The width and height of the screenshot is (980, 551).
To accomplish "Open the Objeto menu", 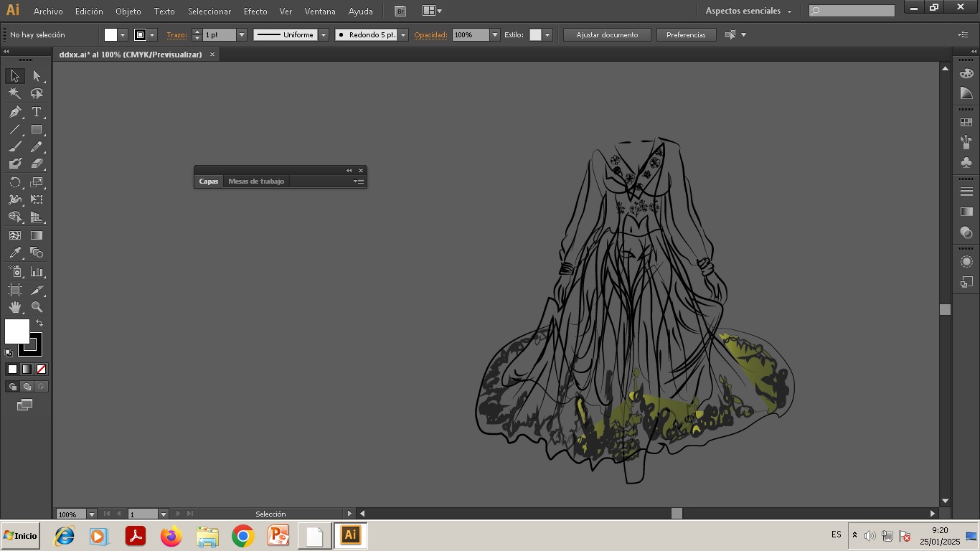I will click(x=128, y=11).
